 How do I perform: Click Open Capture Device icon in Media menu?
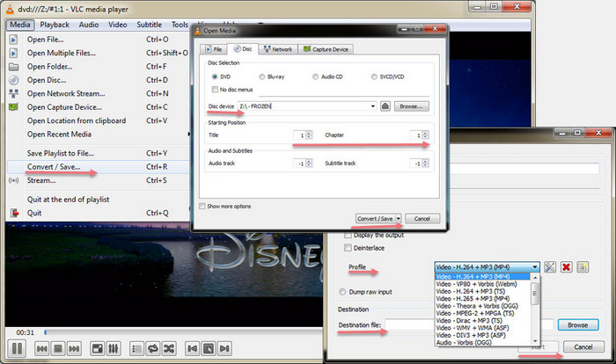point(14,106)
